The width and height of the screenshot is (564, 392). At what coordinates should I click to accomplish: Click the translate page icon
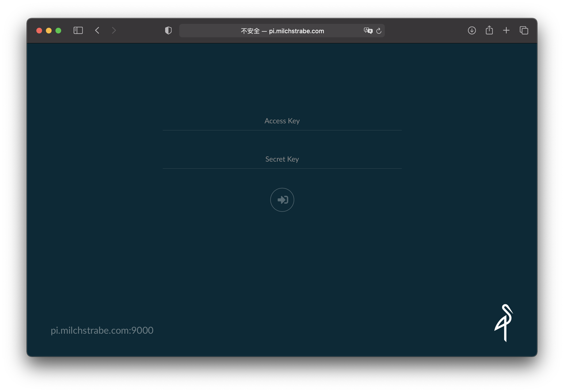[368, 31]
